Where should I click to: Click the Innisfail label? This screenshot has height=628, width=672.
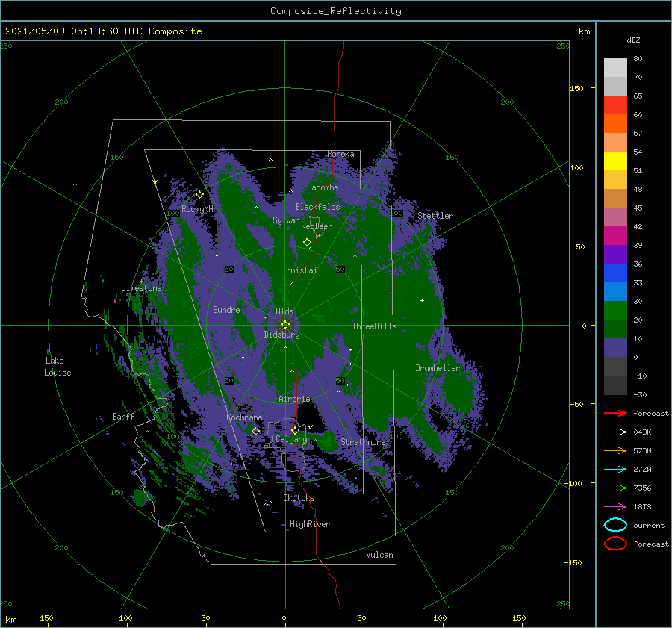pos(302,270)
